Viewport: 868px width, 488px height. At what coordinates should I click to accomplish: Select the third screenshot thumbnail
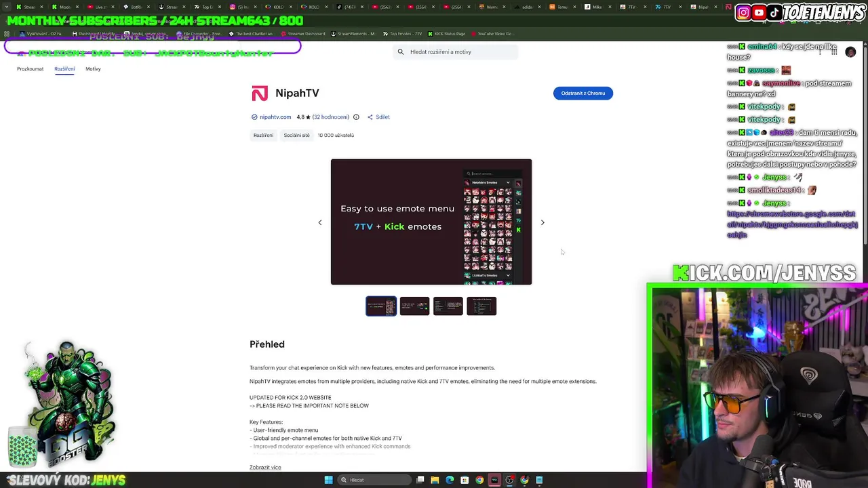point(448,306)
